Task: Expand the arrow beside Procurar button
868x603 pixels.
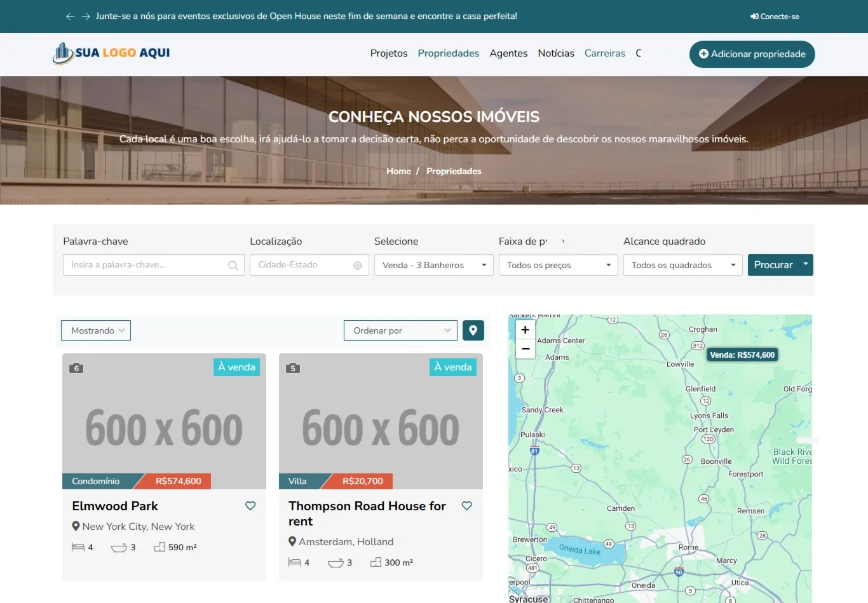Action: [x=806, y=264]
